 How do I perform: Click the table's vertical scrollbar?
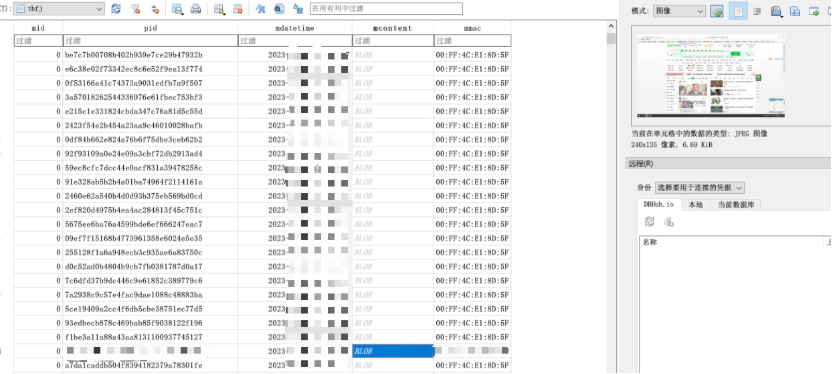(611, 197)
